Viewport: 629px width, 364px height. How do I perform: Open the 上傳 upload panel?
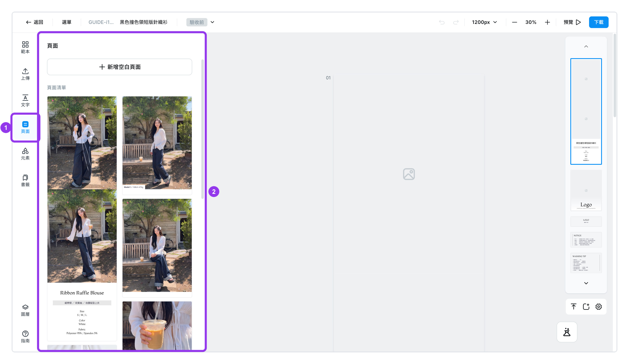pyautogui.click(x=25, y=74)
